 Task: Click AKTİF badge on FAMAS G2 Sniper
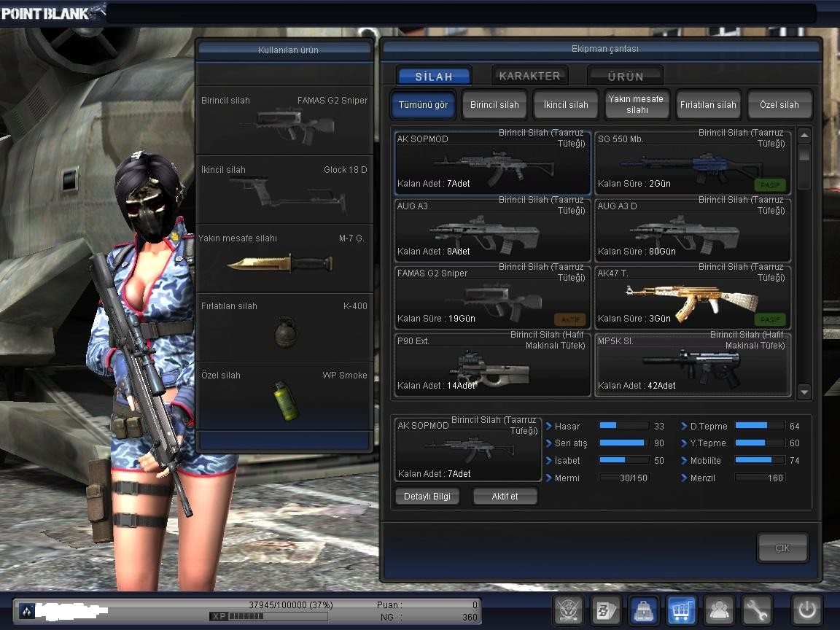tap(570, 320)
